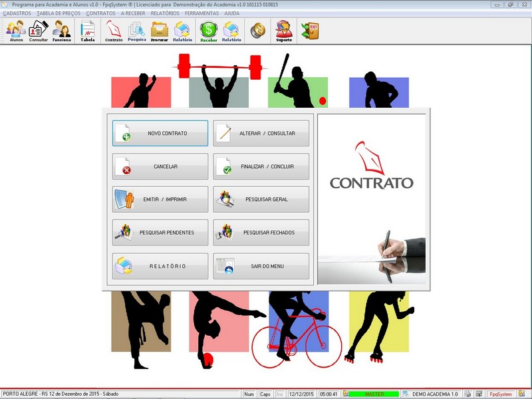This screenshot has width=532, height=399.
Task: Click the network icon in status bar
Action: pos(479,394)
